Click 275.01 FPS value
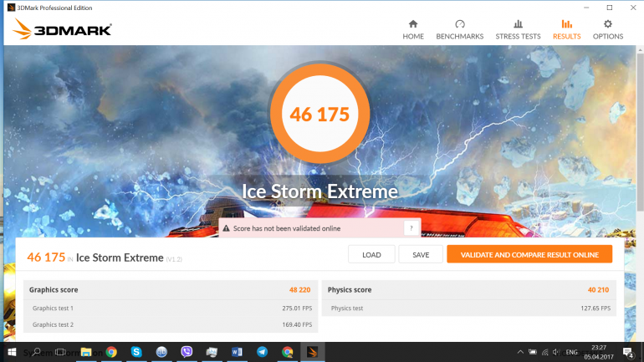This screenshot has width=644, height=362. coord(297,308)
